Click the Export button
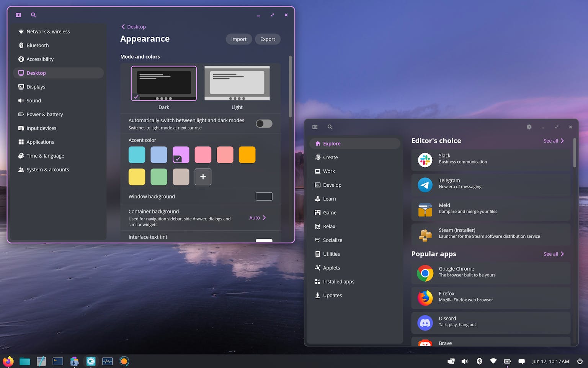588x368 pixels. (268, 39)
